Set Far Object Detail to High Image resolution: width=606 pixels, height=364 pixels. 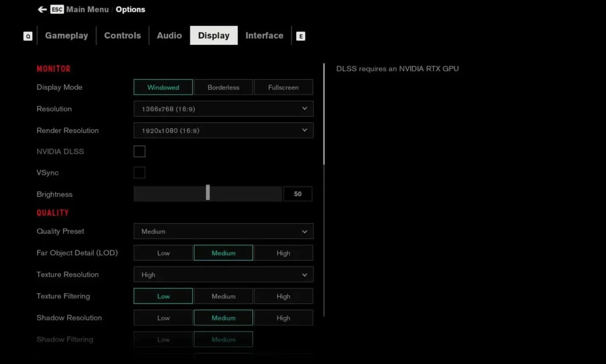click(x=283, y=253)
